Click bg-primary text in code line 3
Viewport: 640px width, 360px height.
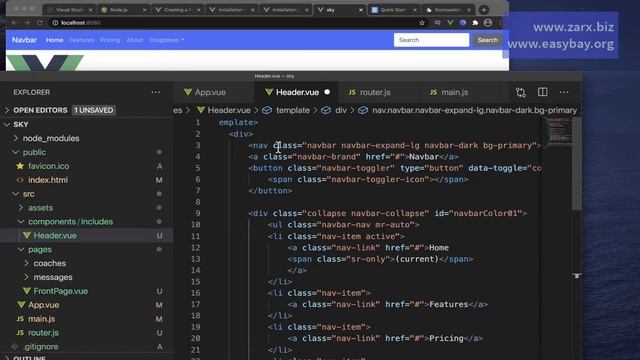pos(508,145)
